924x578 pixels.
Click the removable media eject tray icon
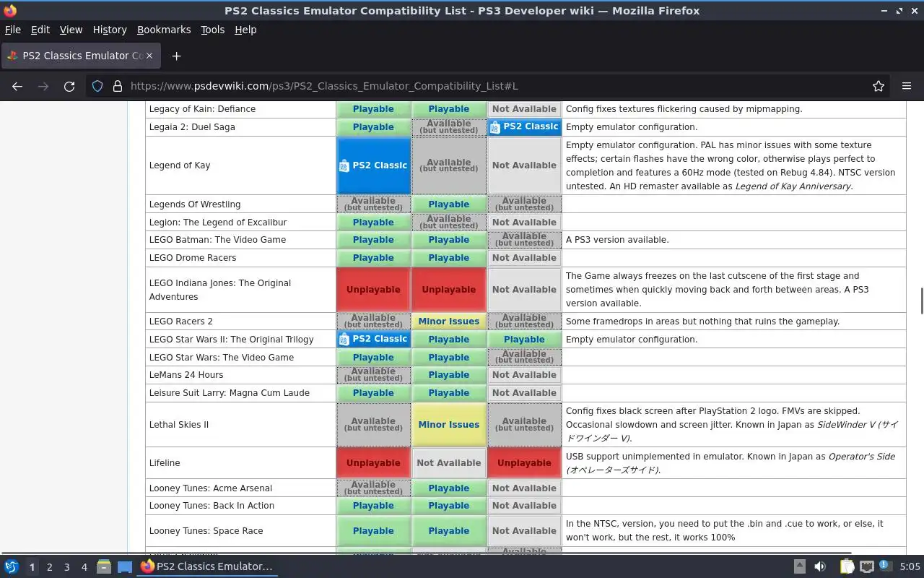[800, 566]
